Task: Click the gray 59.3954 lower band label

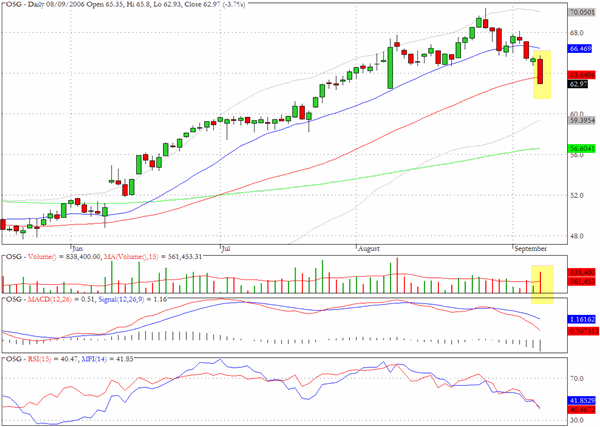Action: tap(582, 121)
